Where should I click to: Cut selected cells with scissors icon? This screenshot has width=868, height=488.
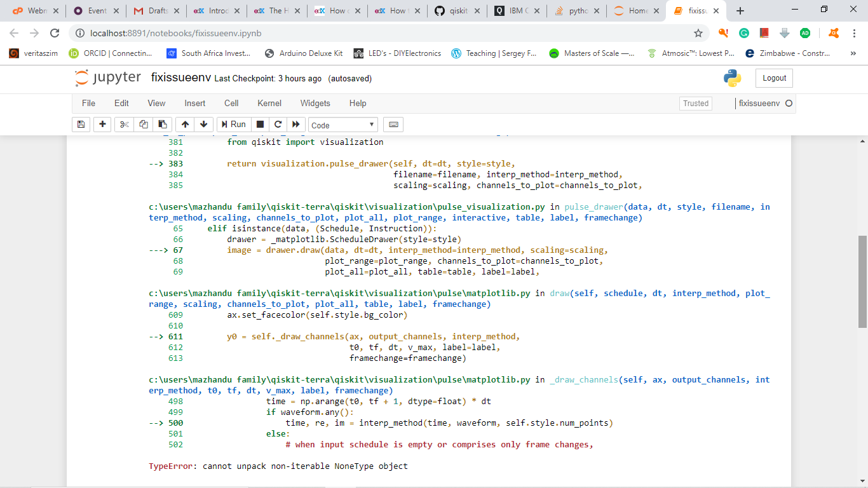pyautogui.click(x=125, y=125)
